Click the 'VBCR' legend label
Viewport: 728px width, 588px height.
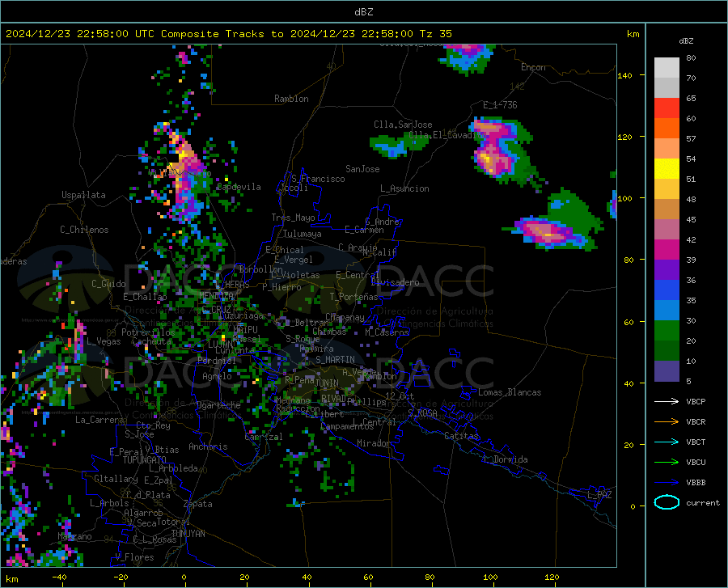pos(696,422)
